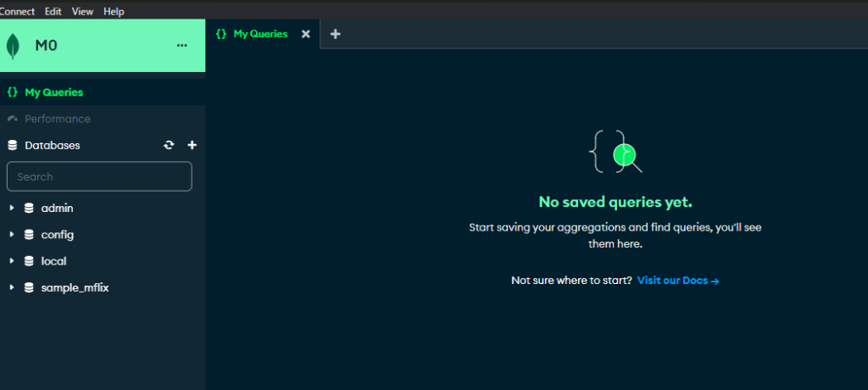This screenshot has height=390, width=868.
Task: Expand the sample_mflix database
Action: [x=12, y=288]
